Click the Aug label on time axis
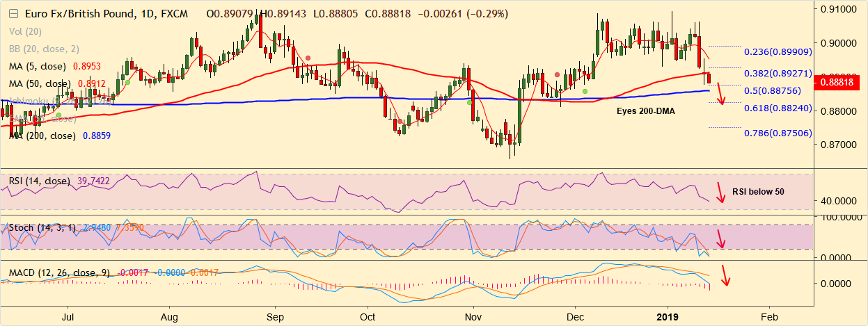The image size is (868, 326). (170, 316)
